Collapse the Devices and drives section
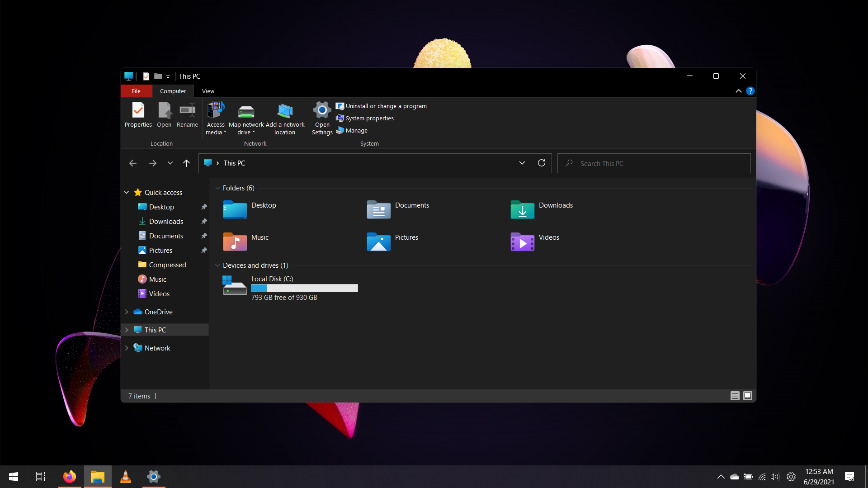The height and width of the screenshot is (488, 868). 218,265
